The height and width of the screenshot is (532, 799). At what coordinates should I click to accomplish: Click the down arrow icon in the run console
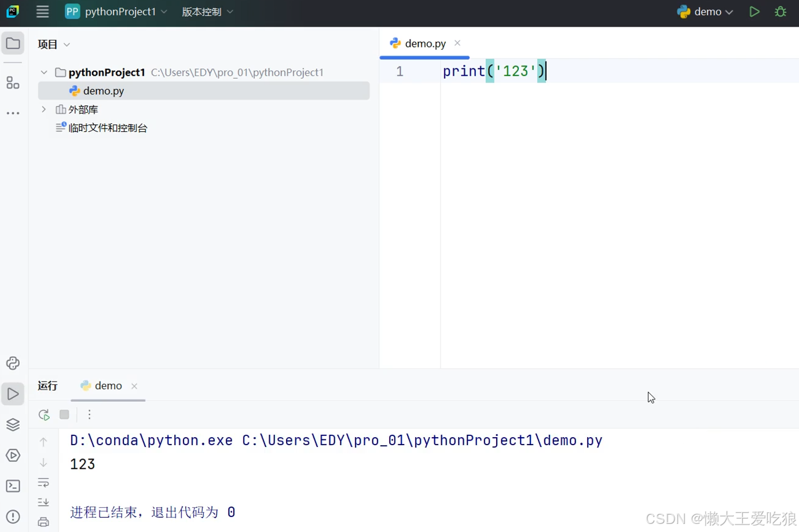pyautogui.click(x=43, y=463)
